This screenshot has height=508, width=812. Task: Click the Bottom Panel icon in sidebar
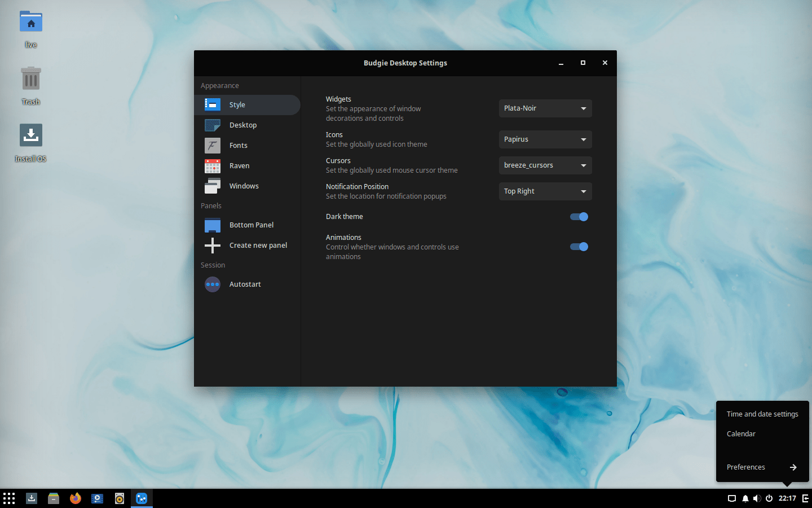tap(213, 225)
